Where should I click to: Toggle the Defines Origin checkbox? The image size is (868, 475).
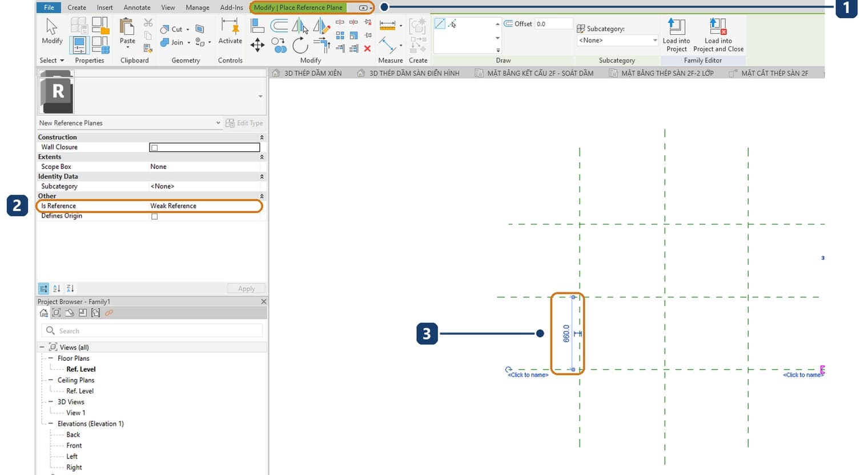pyautogui.click(x=154, y=216)
